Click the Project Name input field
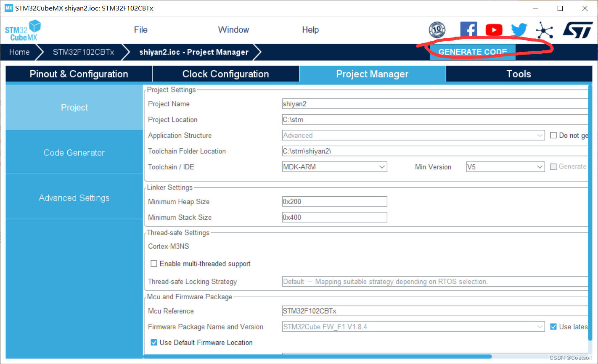Image resolution: width=598 pixels, height=364 pixels. [435, 104]
